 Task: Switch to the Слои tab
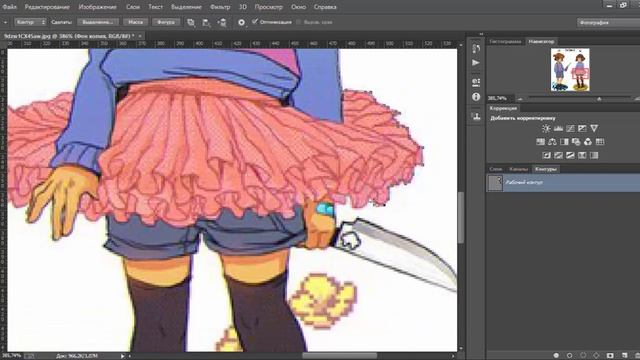pos(496,169)
